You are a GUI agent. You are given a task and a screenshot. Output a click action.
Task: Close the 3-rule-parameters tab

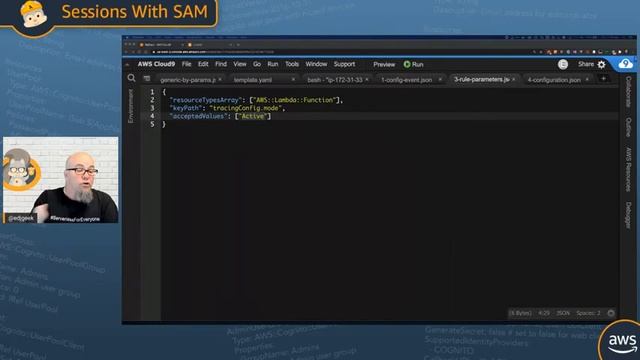513,79
